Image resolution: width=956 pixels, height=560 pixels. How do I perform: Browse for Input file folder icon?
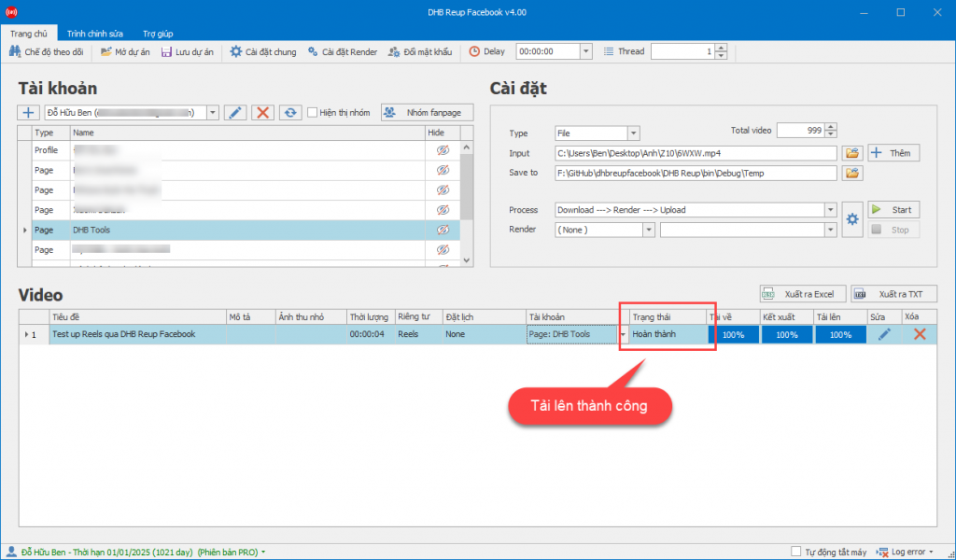click(852, 153)
